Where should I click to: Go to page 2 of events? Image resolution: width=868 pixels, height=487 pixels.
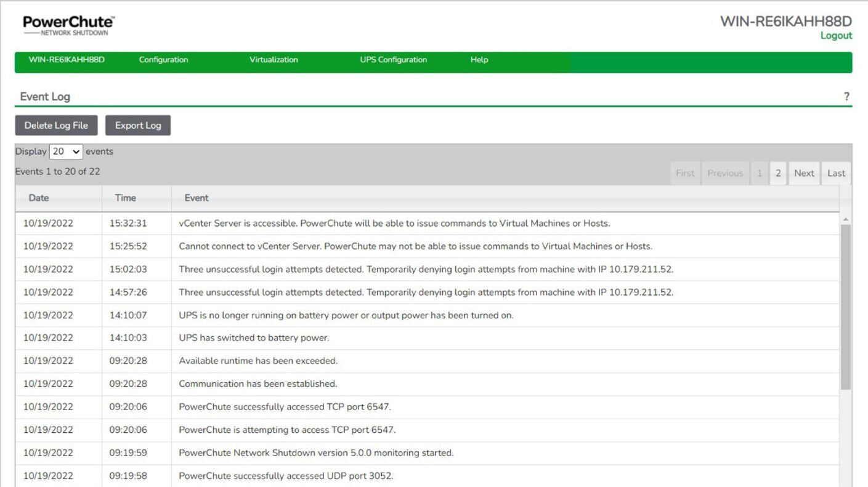coord(777,173)
